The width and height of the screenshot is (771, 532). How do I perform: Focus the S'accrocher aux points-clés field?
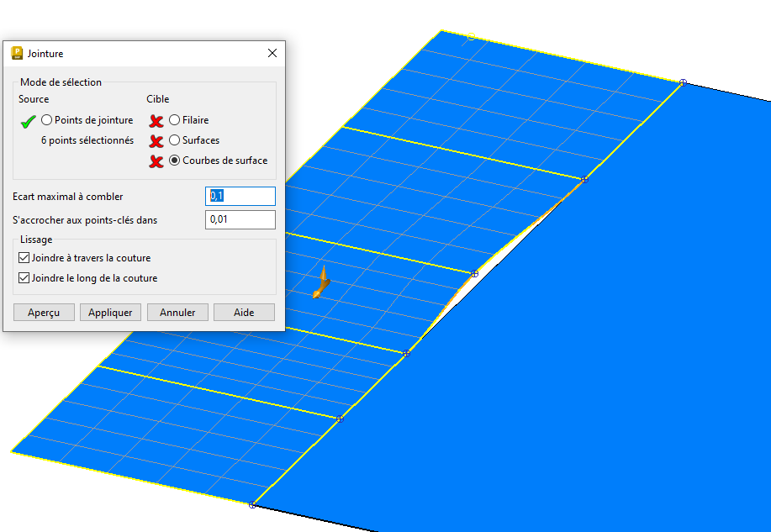[240, 220]
